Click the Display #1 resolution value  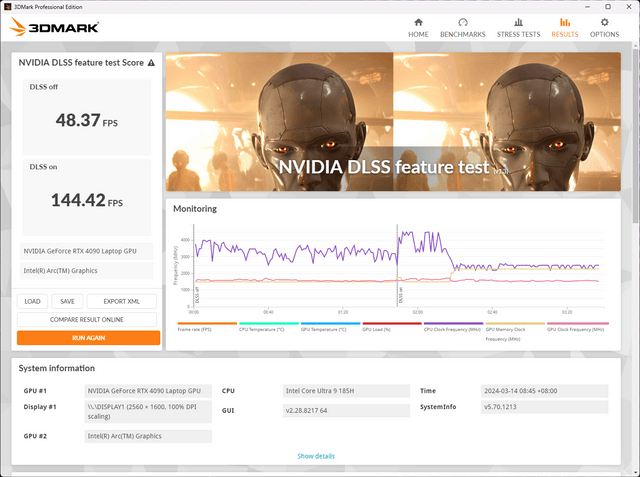(148, 412)
